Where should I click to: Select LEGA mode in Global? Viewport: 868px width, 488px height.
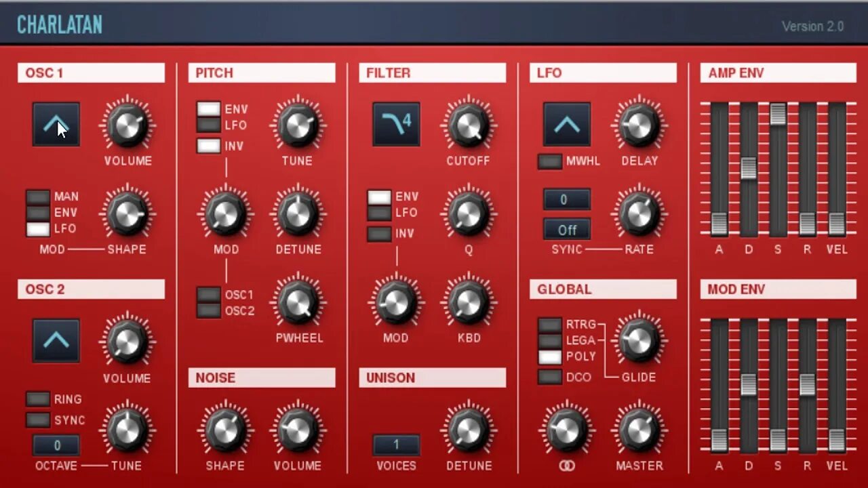point(550,341)
